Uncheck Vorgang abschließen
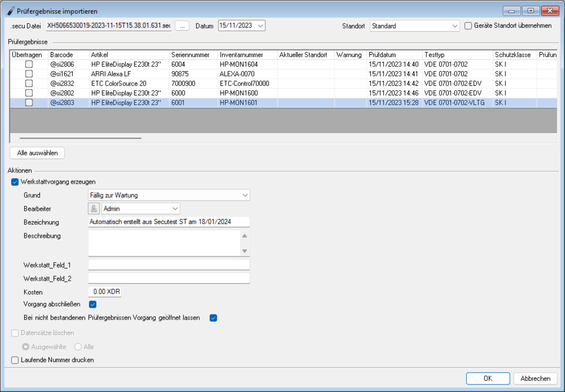The image size is (565, 392). tap(92, 304)
